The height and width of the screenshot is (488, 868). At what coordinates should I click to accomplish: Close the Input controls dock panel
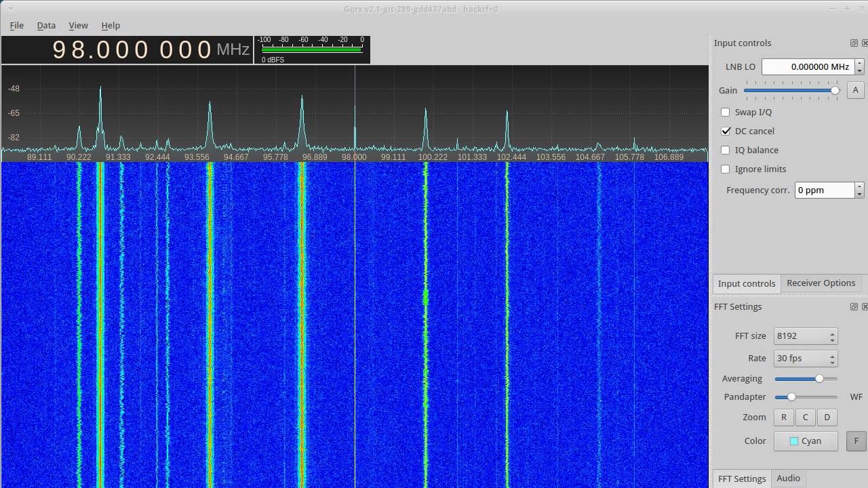865,43
